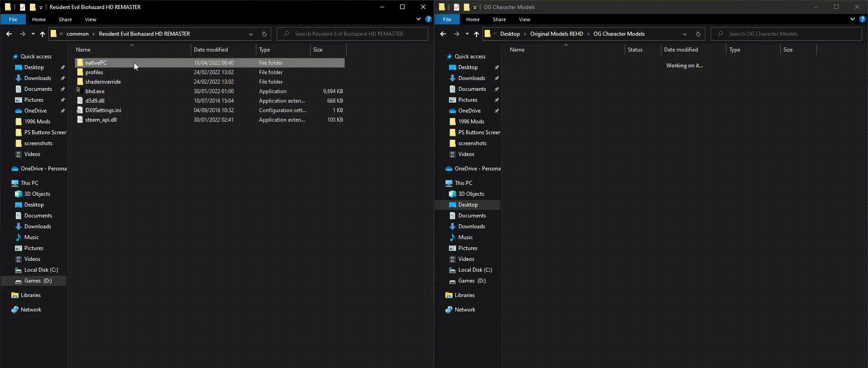Click the breadcrumb overflow chevron before common

click(61, 34)
